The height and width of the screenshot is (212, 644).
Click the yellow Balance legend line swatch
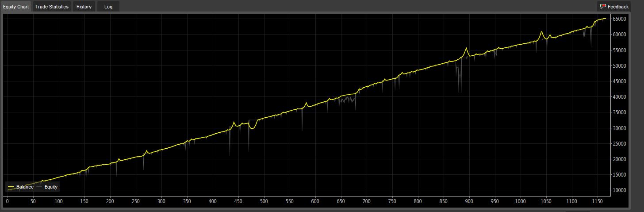click(x=11, y=187)
